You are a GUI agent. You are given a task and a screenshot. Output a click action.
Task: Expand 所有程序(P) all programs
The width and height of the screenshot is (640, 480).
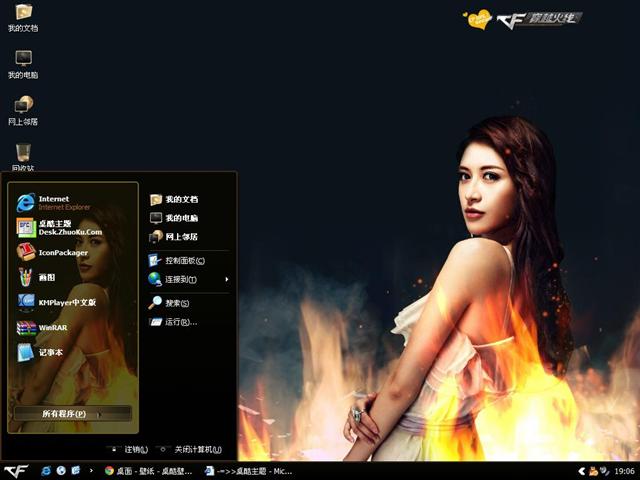pyautogui.click(x=73, y=413)
